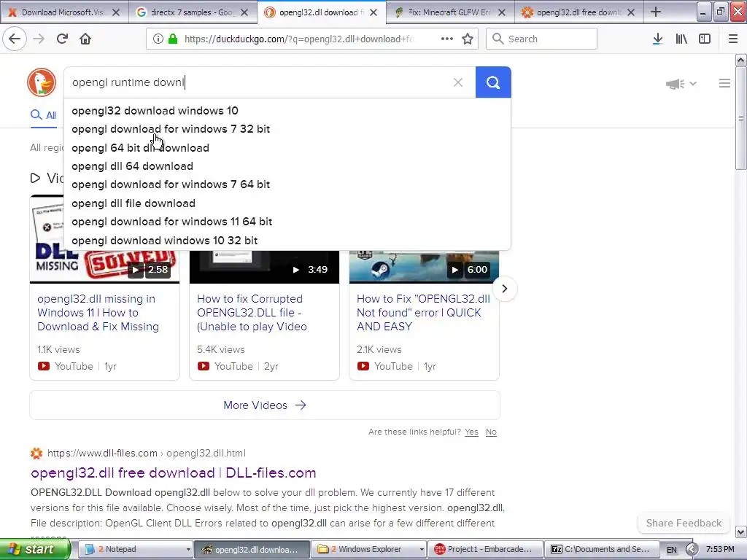Toggle the sidebar view icon
The height and width of the screenshot is (560, 747).
[x=705, y=39]
